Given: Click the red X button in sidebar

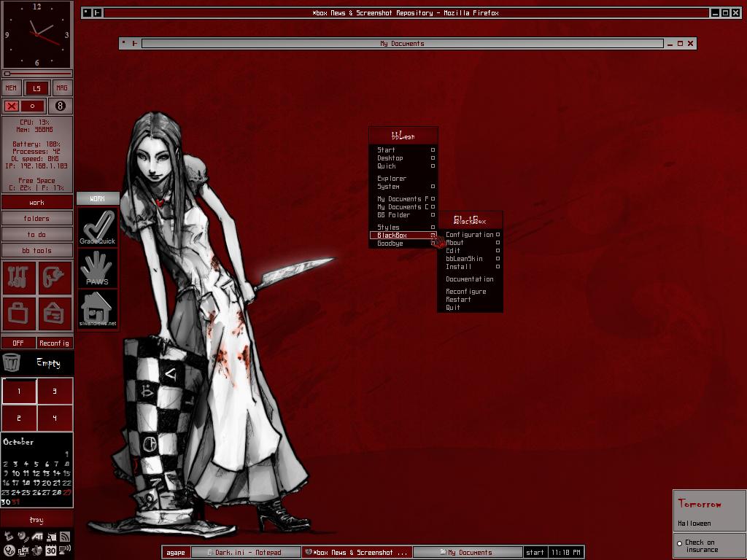Looking at the screenshot, I should pyautogui.click(x=12, y=106).
